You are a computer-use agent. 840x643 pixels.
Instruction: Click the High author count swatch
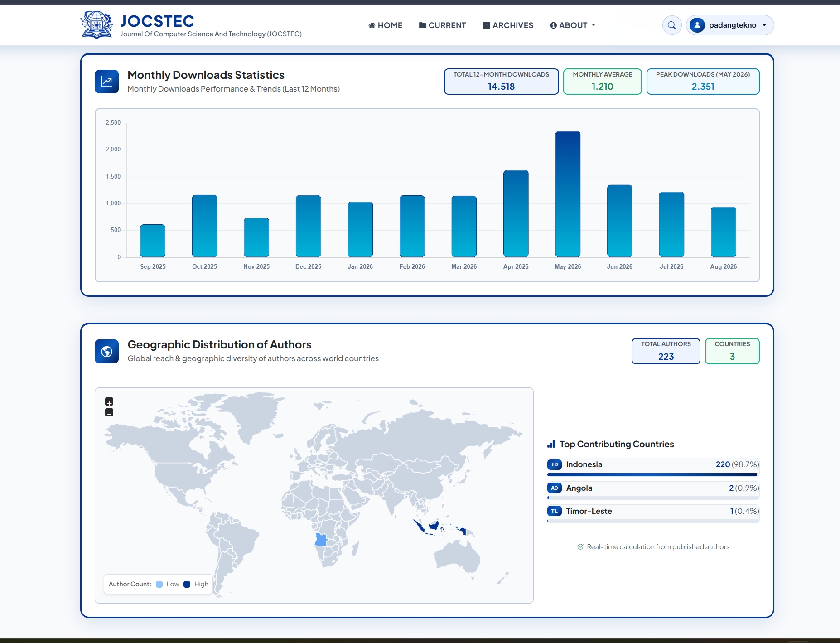tap(187, 584)
